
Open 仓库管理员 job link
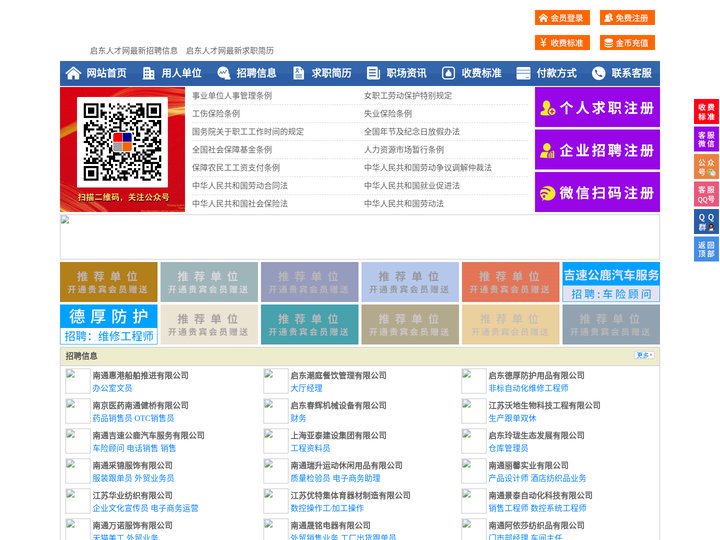pos(508,448)
